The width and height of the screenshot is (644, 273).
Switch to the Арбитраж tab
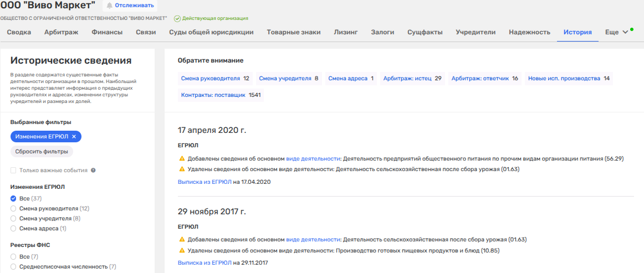point(61,32)
